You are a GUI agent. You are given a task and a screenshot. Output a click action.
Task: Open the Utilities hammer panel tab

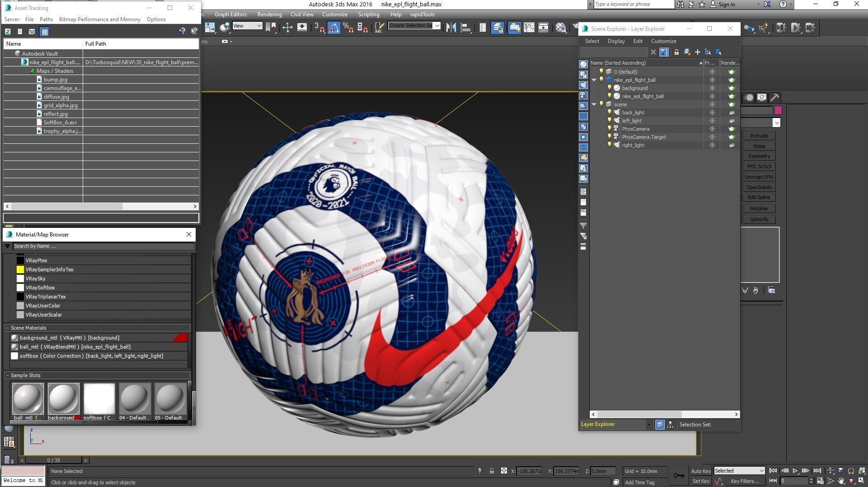774,97
